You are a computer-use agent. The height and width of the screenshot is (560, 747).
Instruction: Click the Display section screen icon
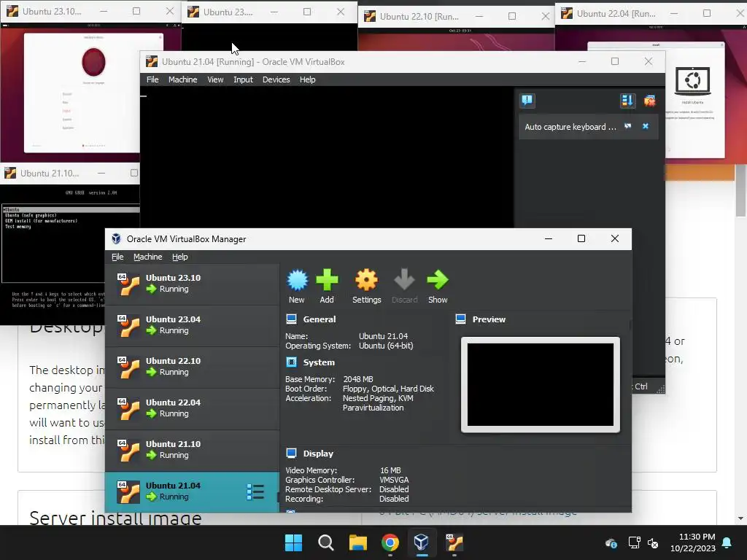(292, 454)
